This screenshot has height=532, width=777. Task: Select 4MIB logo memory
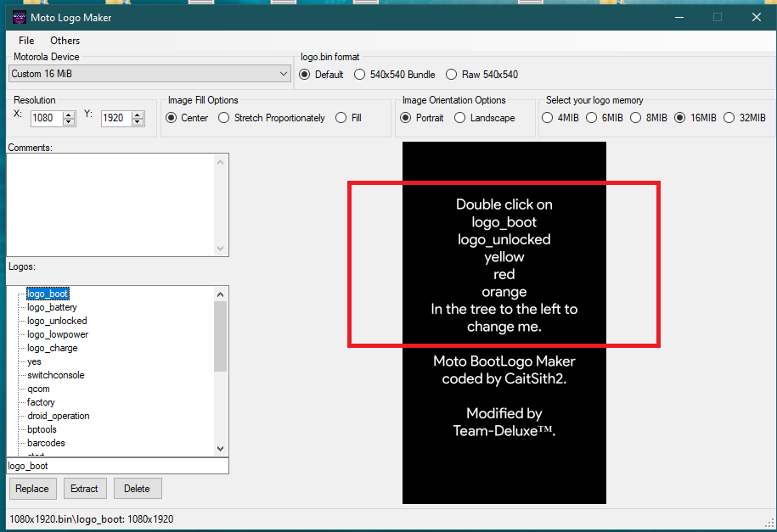coord(560,118)
